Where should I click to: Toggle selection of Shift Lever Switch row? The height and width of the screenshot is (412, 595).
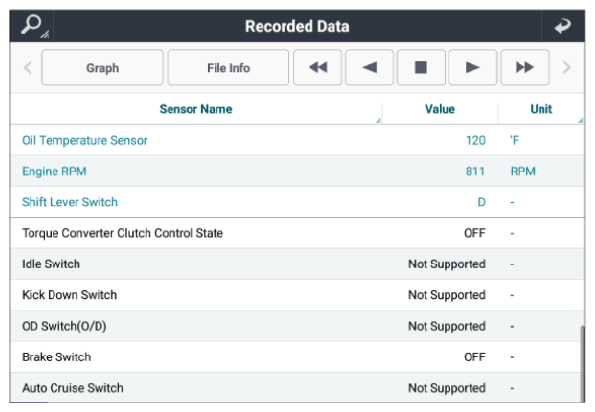coord(297,202)
